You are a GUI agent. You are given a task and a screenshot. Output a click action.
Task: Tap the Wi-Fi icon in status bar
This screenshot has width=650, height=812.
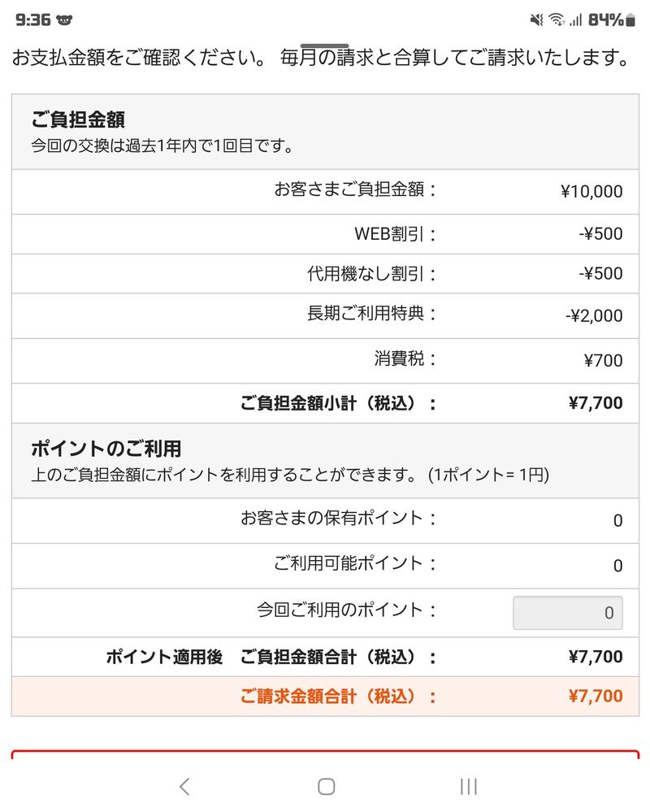tap(557, 20)
